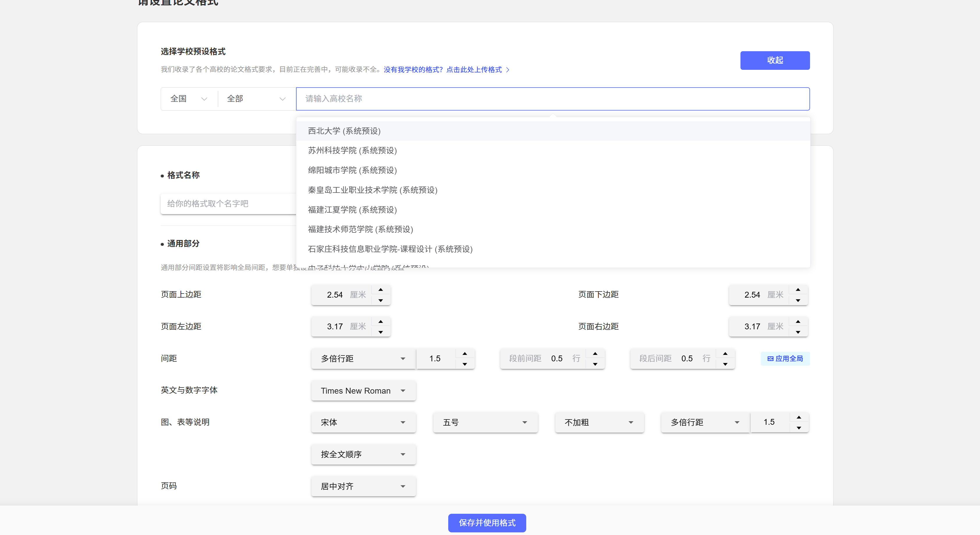Increase line spacing value 1.5 up arrow
The height and width of the screenshot is (535, 980).
(465, 354)
